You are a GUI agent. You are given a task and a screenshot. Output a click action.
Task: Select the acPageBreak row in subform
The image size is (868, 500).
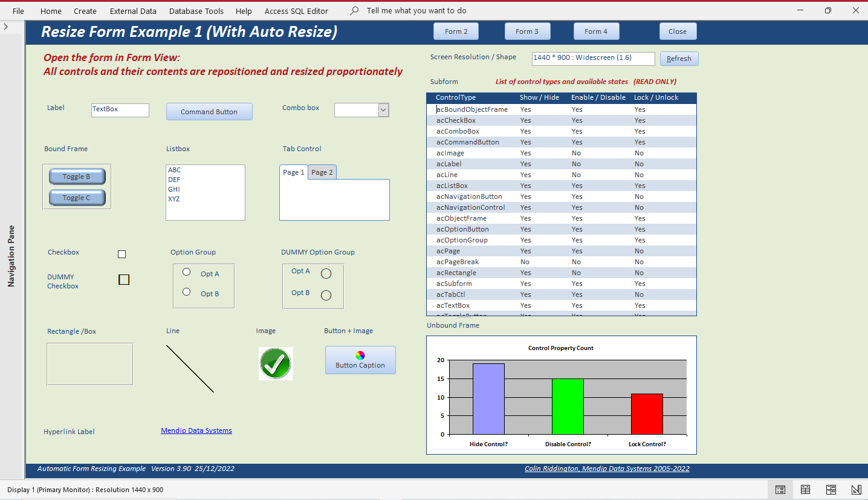(x=561, y=262)
